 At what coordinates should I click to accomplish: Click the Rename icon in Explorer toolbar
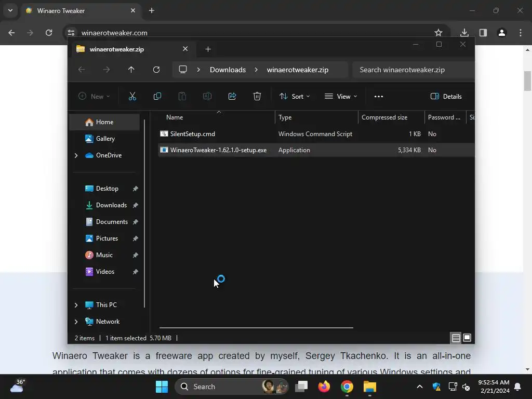click(207, 96)
